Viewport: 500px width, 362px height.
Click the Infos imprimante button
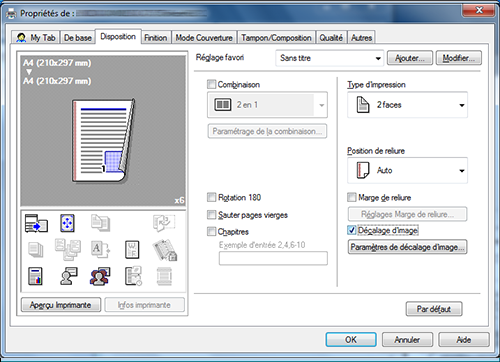[x=144, y=305]
